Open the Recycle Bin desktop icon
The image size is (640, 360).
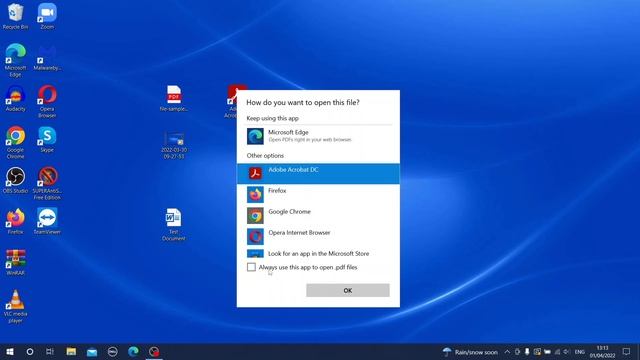[16, 16]
